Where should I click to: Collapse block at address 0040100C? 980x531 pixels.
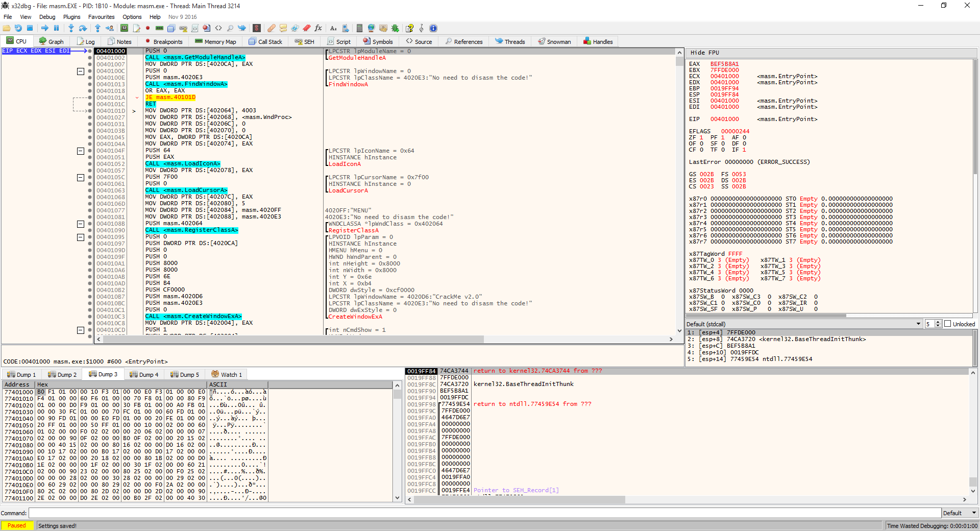(81, 71)
